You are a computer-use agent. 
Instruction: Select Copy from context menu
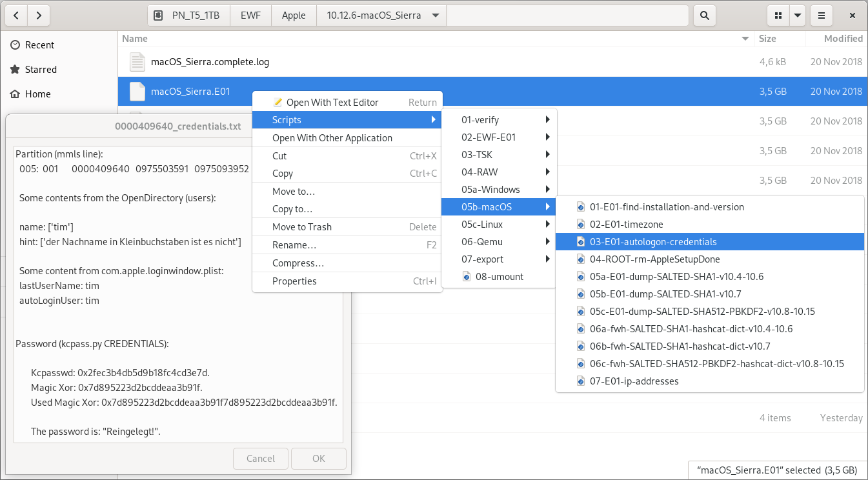(347, 174)
